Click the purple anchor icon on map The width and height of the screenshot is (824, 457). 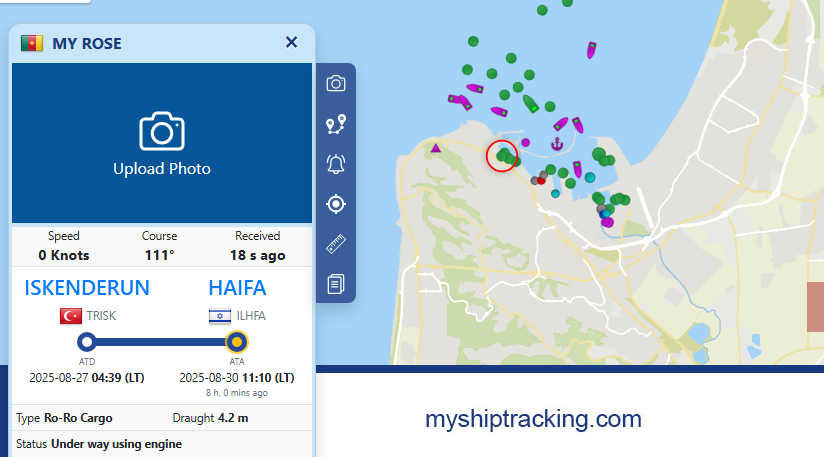point(557,145)
